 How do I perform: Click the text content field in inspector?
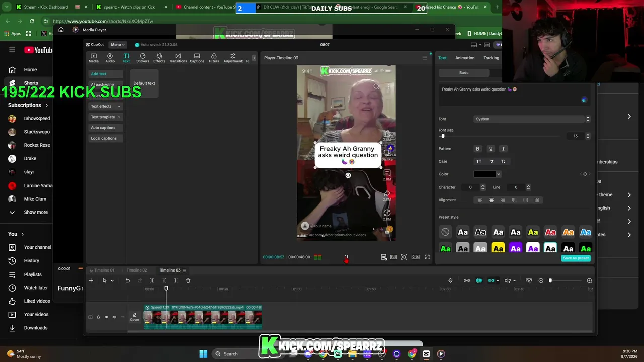(514, 94)
